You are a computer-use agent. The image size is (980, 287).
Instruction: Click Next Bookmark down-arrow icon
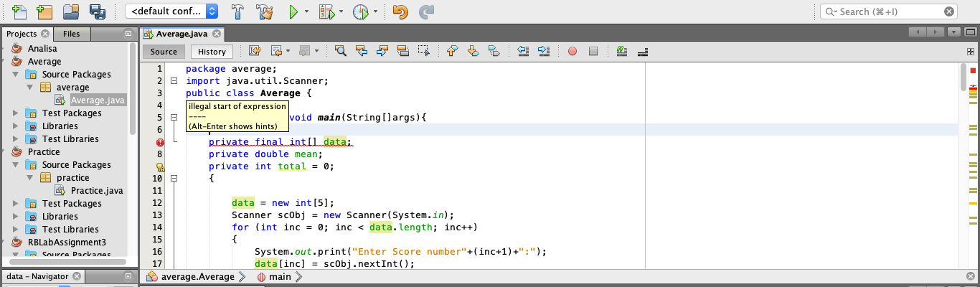pos(473,51)
